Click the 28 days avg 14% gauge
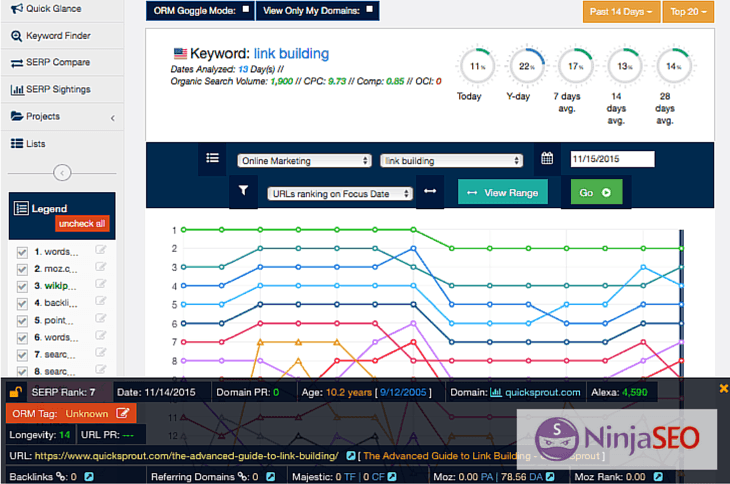Image resolution: width=730 pixels, height=484 pixels. (x=674, y=66)
